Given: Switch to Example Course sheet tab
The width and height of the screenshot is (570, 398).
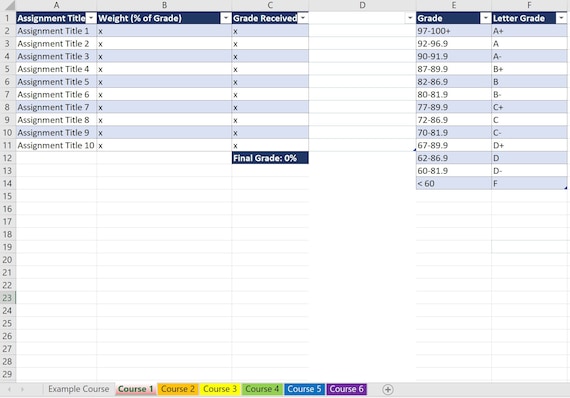Looking at the screenshot, I should (x=79, y=389).
